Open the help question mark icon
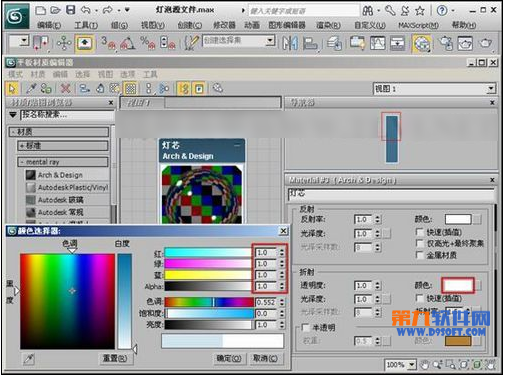Image resolution: width=505 pixels, height=375 pixels. pyautogui.click(x=442, y=11)
